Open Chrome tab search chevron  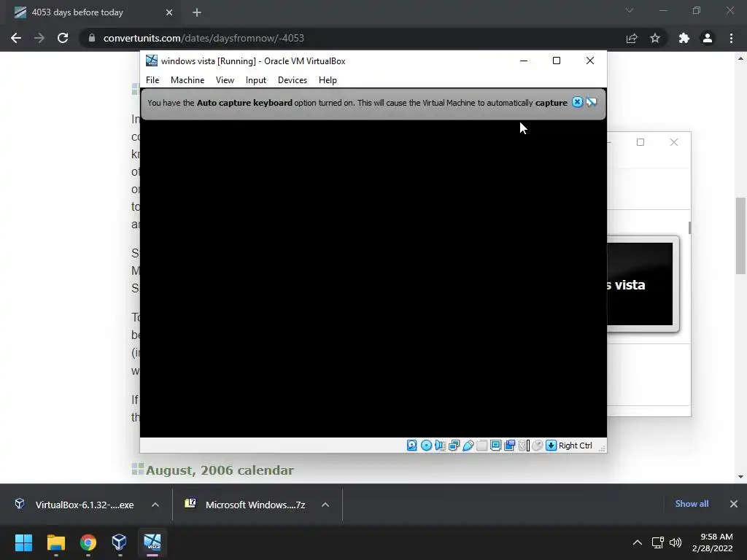click(x=630, y=10)
